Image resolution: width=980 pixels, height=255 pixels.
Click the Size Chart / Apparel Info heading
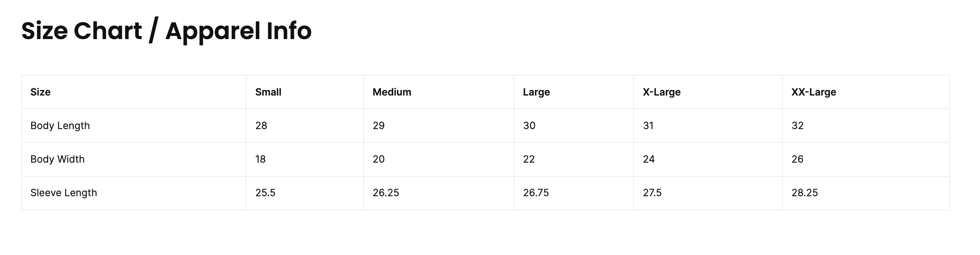click(166, 31)
